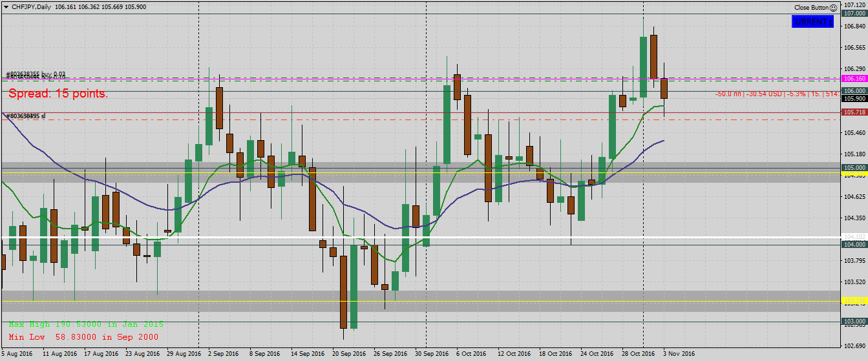This screenshot has height=361, width=868.
Task: Click the 106.290 price axis value
Action: click(x=855, y=68)
